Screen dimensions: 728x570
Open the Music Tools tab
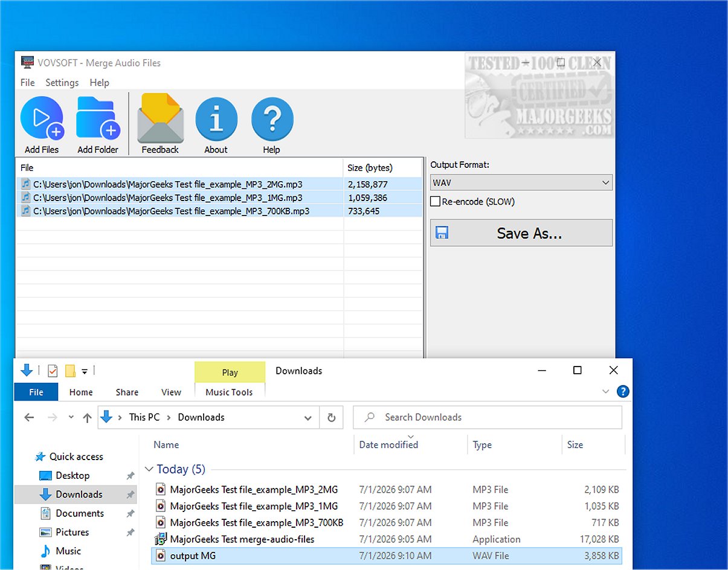click(230, 392)
